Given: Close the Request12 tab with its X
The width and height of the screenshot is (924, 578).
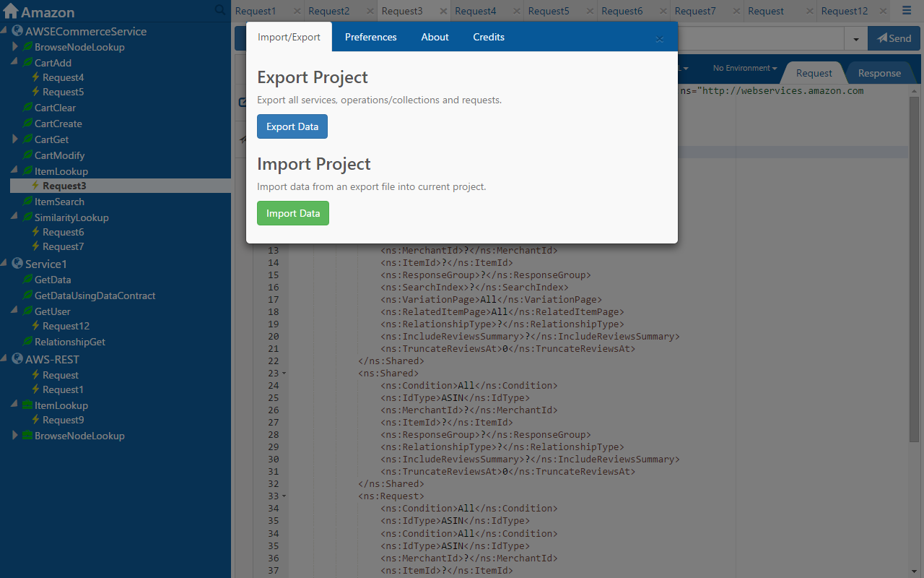Looking at the screenshot, I should (x=882, y=12).
